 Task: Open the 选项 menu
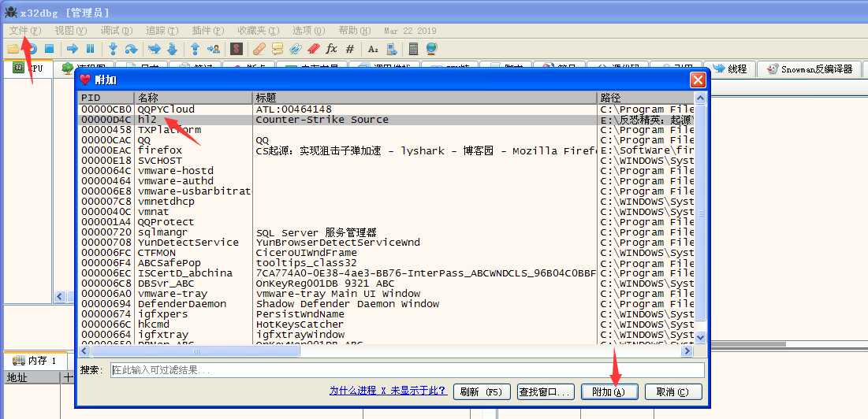[309, 31]
